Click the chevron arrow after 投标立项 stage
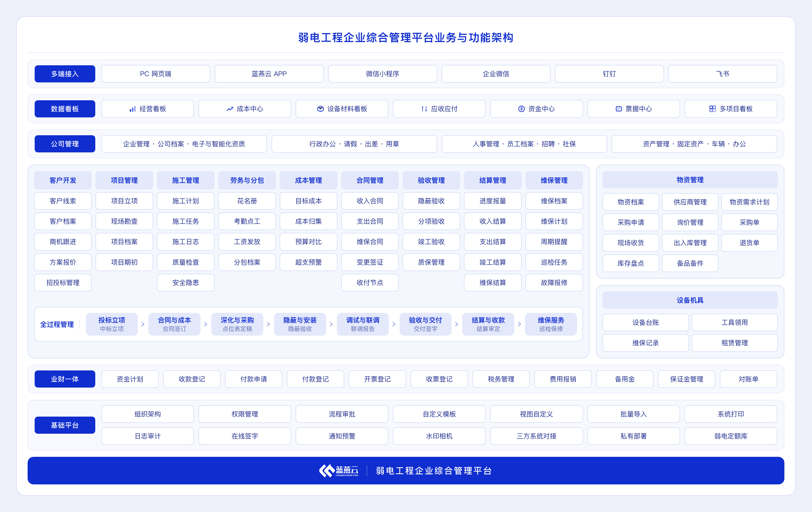 tap(143, 324)
